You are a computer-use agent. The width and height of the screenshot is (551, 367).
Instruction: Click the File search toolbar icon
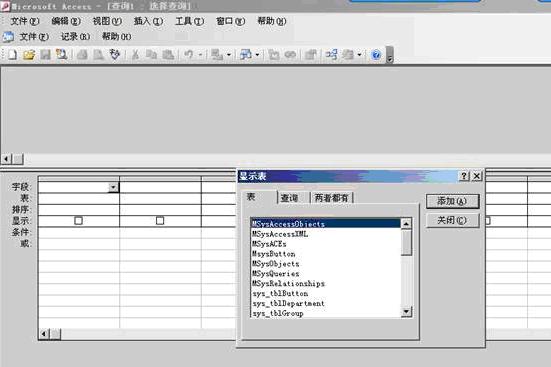pyautogui.click(x=62, y=54)
